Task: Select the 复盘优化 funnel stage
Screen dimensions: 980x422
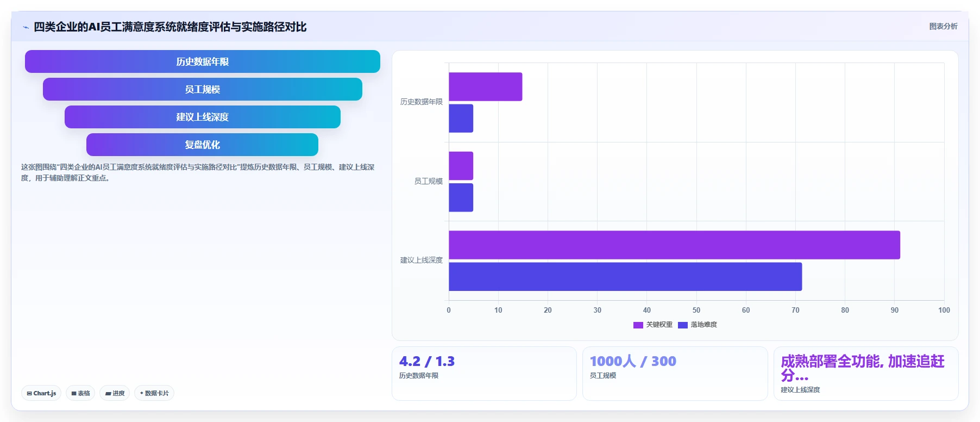Action: (203, 145)
